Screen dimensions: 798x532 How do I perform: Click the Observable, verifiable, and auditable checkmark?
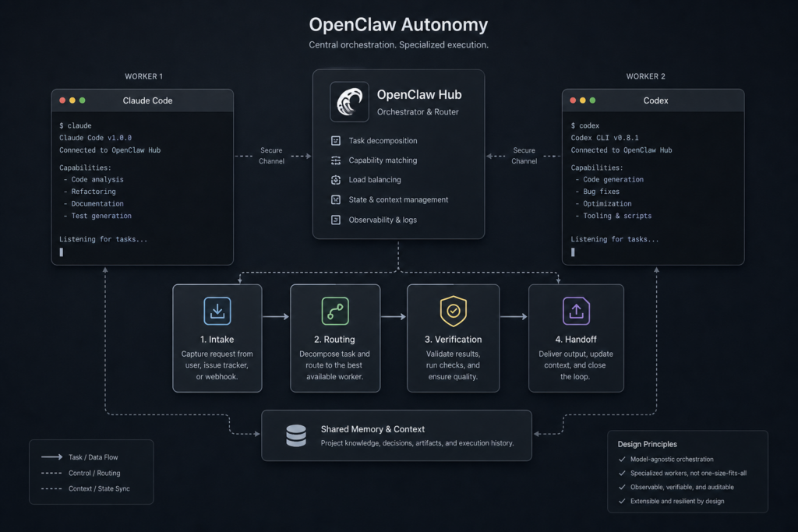pyautogui.click(x=622, y=488)
